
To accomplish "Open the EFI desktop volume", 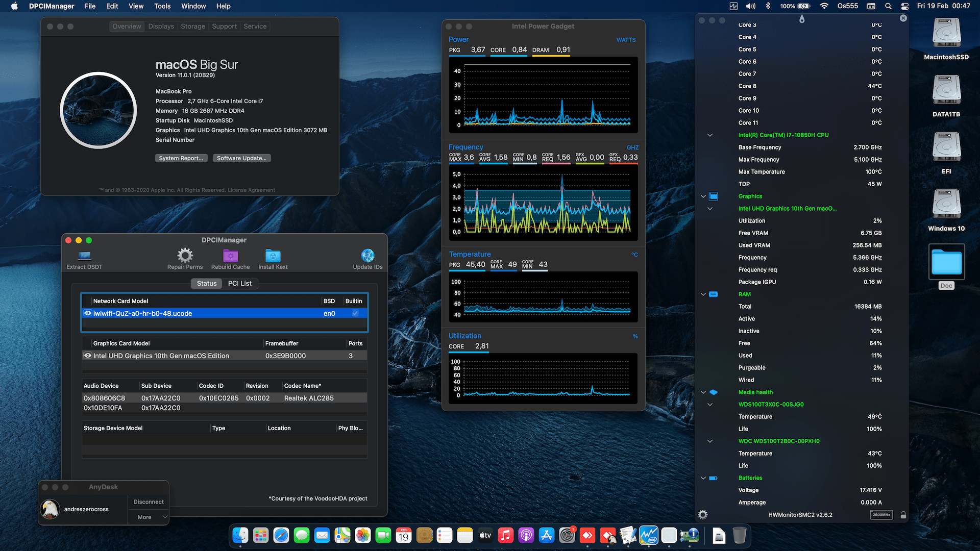I will 946,147.
